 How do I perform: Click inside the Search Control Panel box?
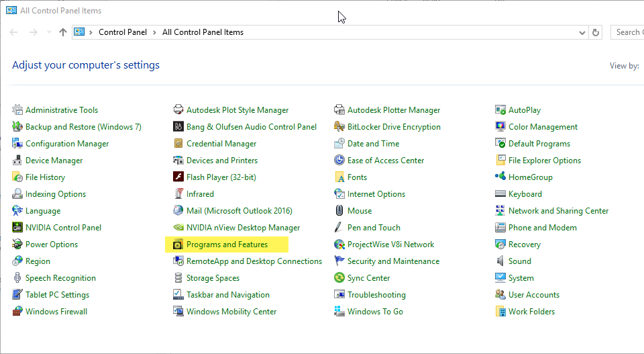(x=628, y=32)
